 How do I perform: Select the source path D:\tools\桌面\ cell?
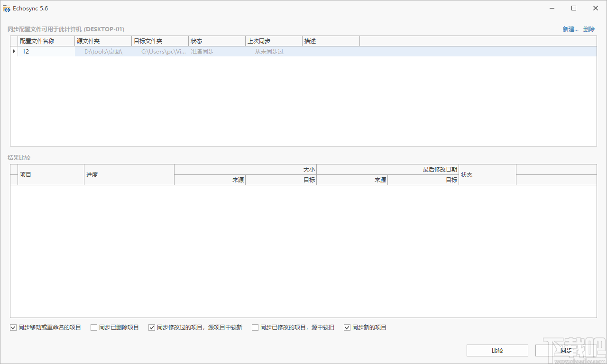[103, 52]
